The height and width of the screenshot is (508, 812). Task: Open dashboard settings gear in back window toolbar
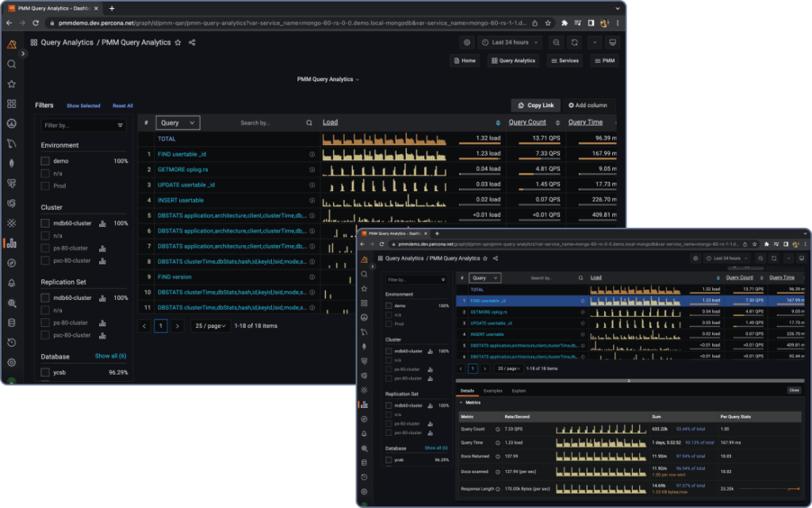click(x=466, y=43)
